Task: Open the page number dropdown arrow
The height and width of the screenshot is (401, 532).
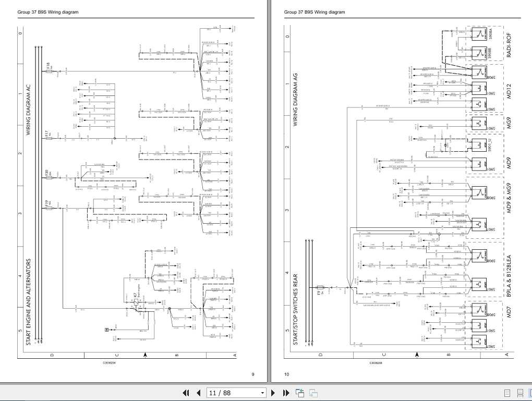Action: click(x=263, y=392)
